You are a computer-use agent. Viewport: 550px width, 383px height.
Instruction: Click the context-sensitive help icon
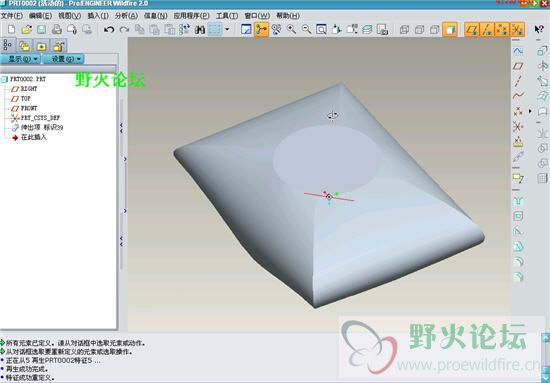pyautogui.click(x=539, y=29)
